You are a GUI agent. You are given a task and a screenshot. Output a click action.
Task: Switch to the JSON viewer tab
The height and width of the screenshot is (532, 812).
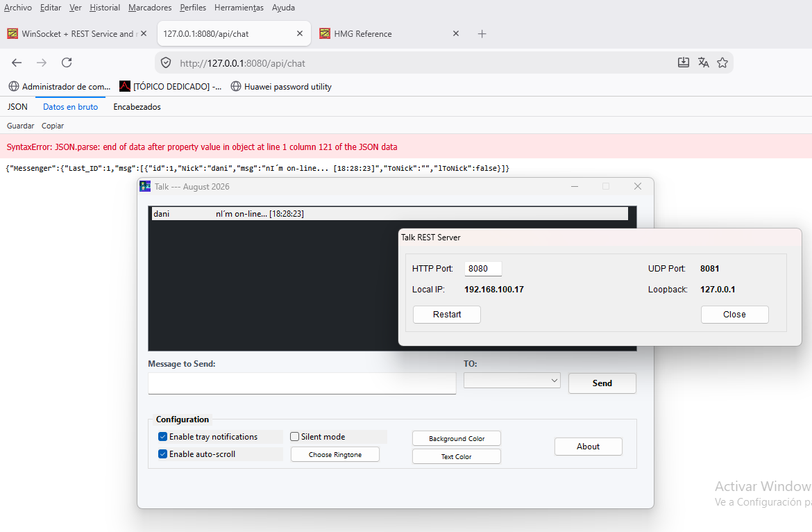point(17,107)
